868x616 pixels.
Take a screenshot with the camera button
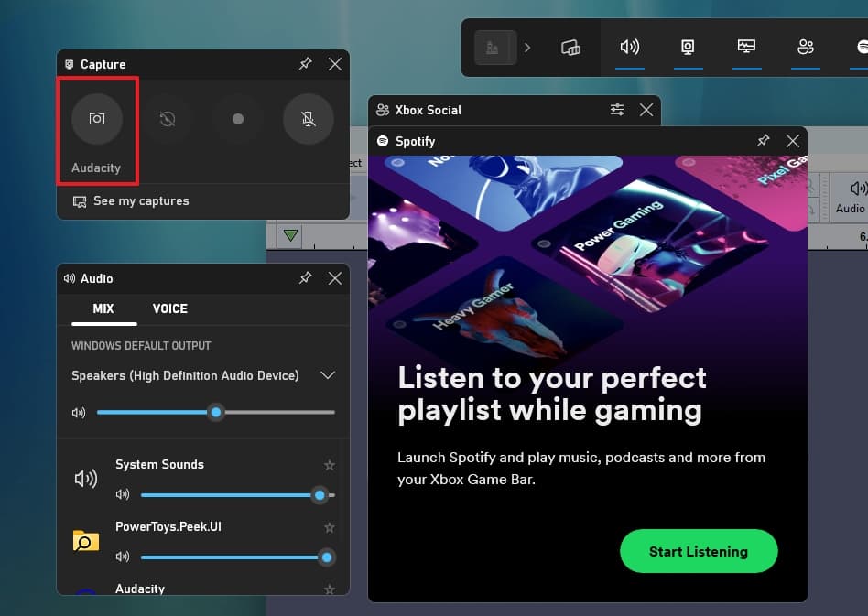[97, 119]
